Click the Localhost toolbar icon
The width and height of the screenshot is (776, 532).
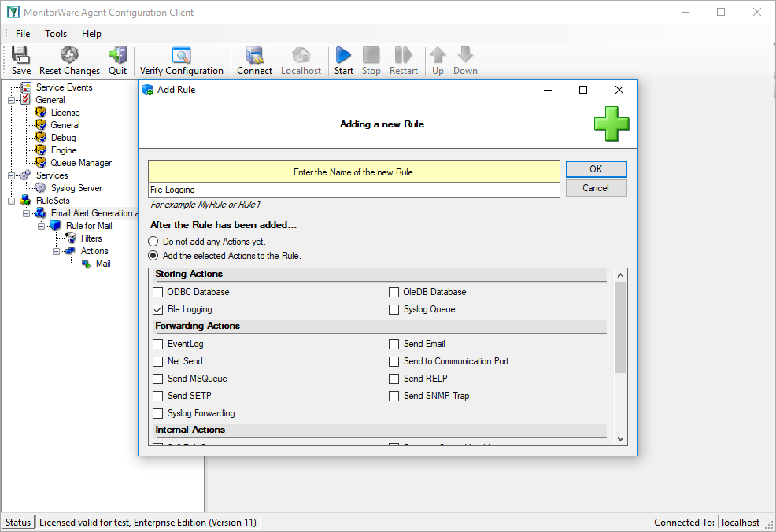(x=301, y=55)
